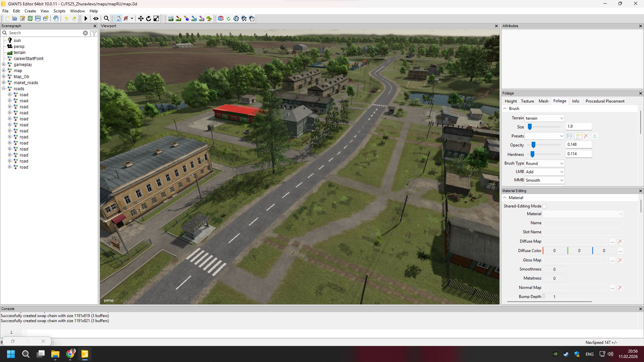
Task: Switch to the Texture tab
Action: point(527,101)
